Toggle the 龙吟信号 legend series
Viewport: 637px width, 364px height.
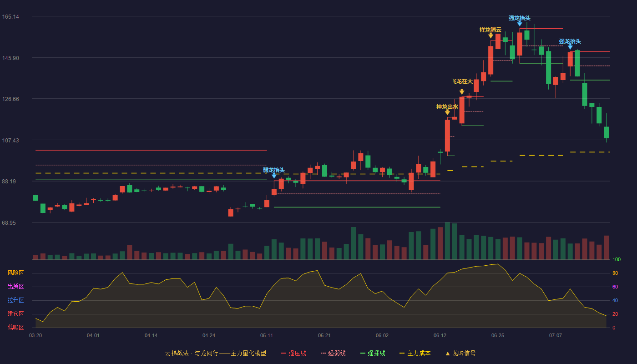click(460, 353)
